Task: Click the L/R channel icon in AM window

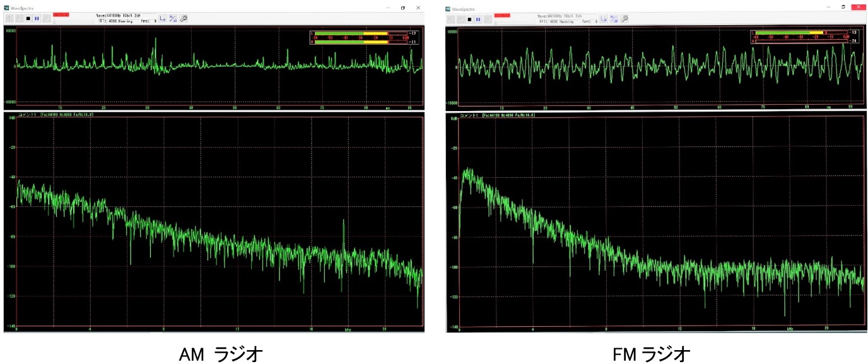Action: tap(163, 18)
